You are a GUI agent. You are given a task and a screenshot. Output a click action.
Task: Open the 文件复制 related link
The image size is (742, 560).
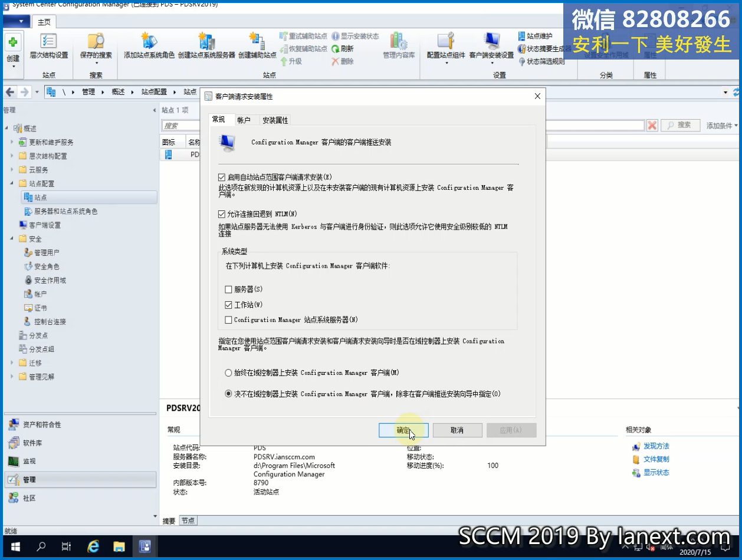pyautogui.click(x=656, y=459)
